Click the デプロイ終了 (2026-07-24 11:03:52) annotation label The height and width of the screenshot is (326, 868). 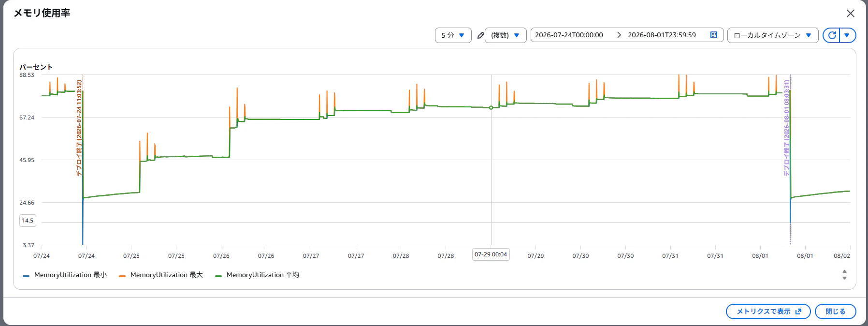tap(79, 128)
